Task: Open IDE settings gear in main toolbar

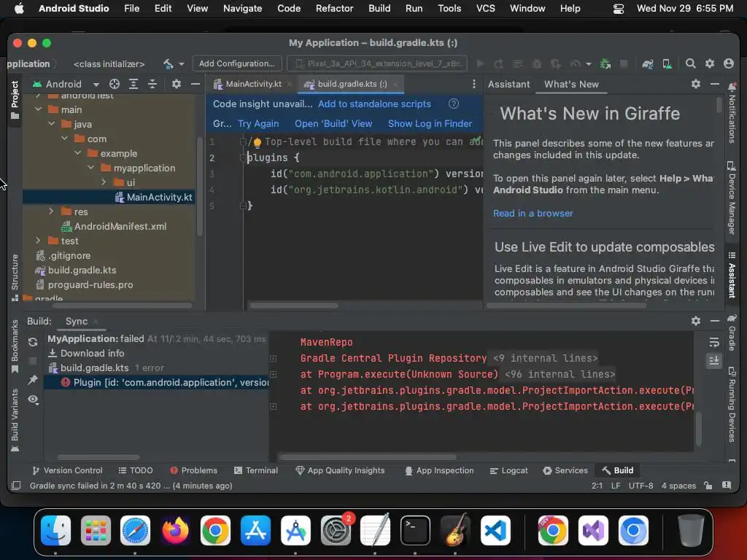Action: tap(710, 63)
